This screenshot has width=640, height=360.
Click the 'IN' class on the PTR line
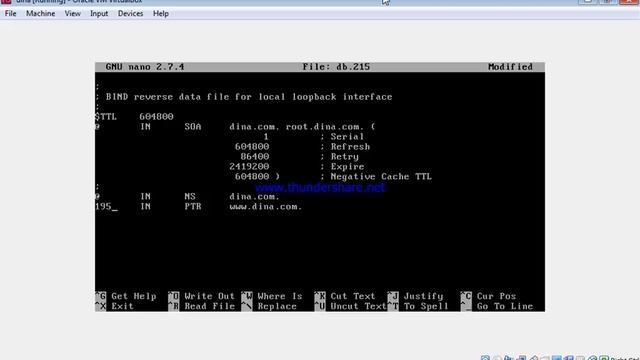click(x=145, y=207)
